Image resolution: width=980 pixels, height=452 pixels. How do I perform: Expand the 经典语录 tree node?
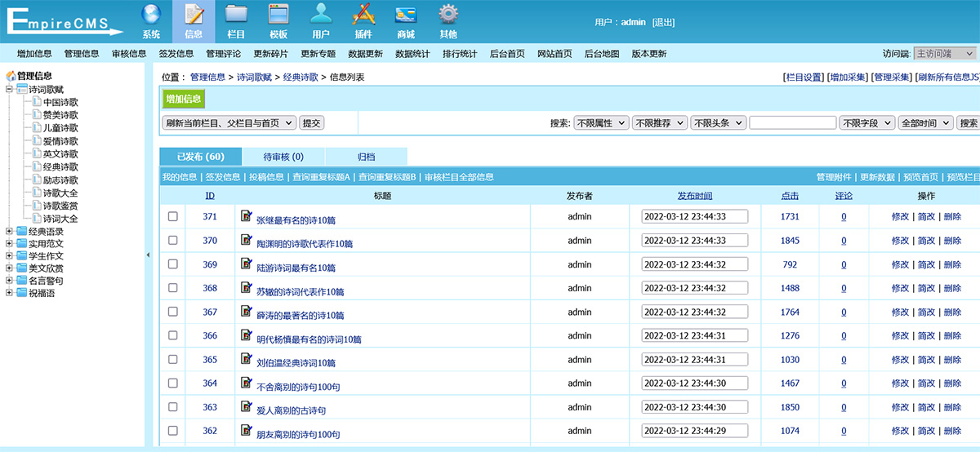pyautogui.click(x=10, y=232)
